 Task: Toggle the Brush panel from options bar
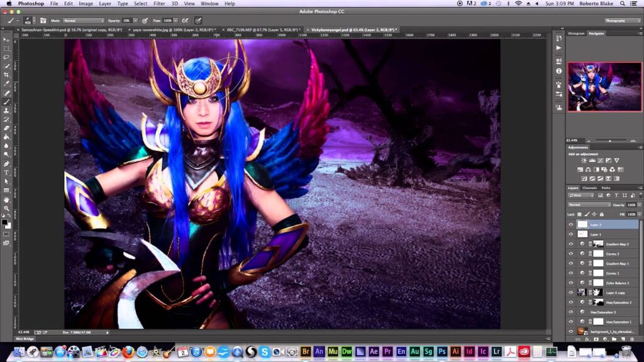point(43,21)
